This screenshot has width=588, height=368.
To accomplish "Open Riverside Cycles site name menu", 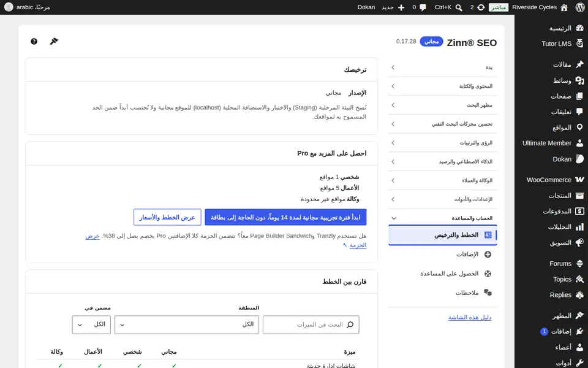I will coord(534,7).
